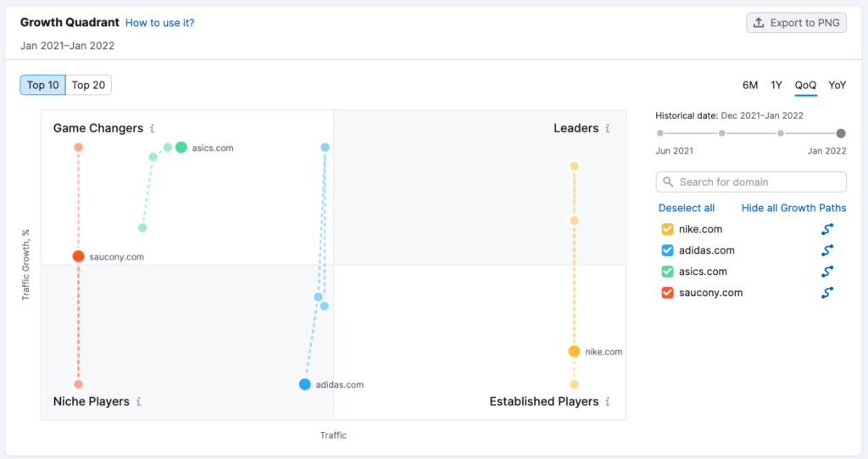Click the nike.com legend label
This screenshot has width=868, height=459.
pyautogui.click(x=700, y=229)
